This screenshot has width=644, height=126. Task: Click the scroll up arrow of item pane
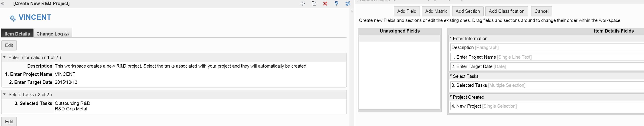point(352,11)
